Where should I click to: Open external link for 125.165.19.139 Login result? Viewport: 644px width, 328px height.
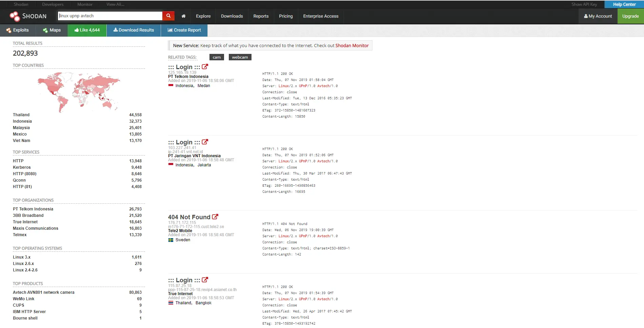pyautogui.click(x=205, y=67)
